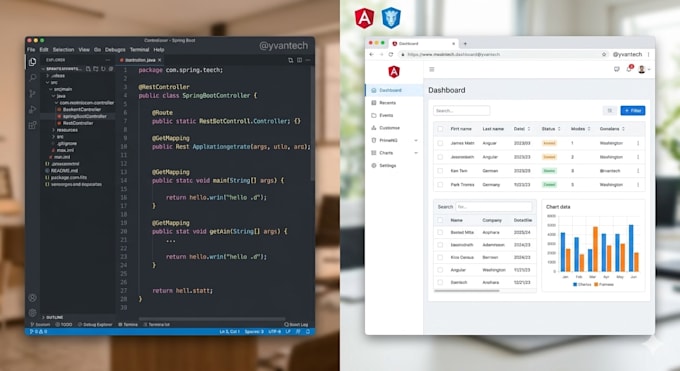This screenshot has height=371, width=680.
Task: Tick the select-all checkbox in the table header
Action: (x=440, y=129)
